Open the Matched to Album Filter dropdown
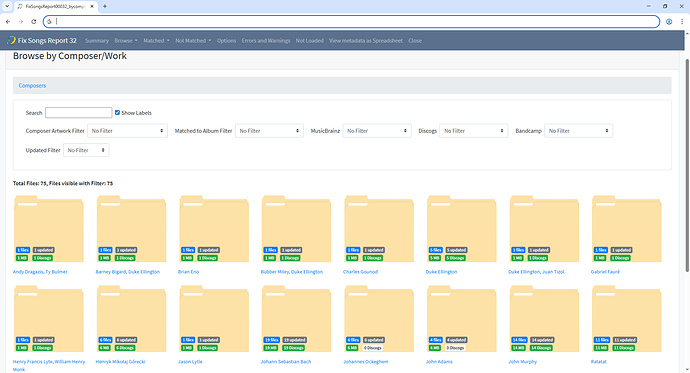Image resolution: width=690 pixels, height=373 pixels. pos(269,131)
